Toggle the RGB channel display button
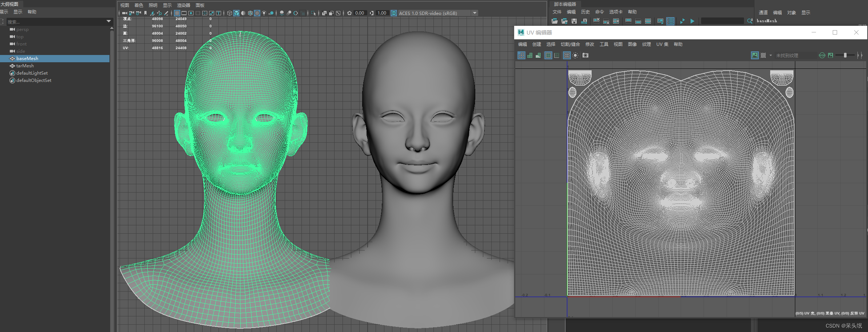Image resolution: width=868 pixels, height=332 pixels. click(x=822, y=55)
